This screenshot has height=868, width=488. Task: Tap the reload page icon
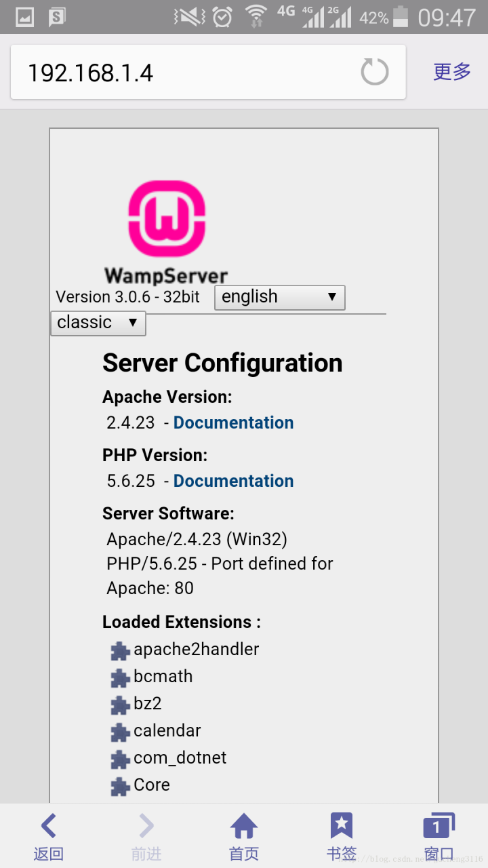375,72
